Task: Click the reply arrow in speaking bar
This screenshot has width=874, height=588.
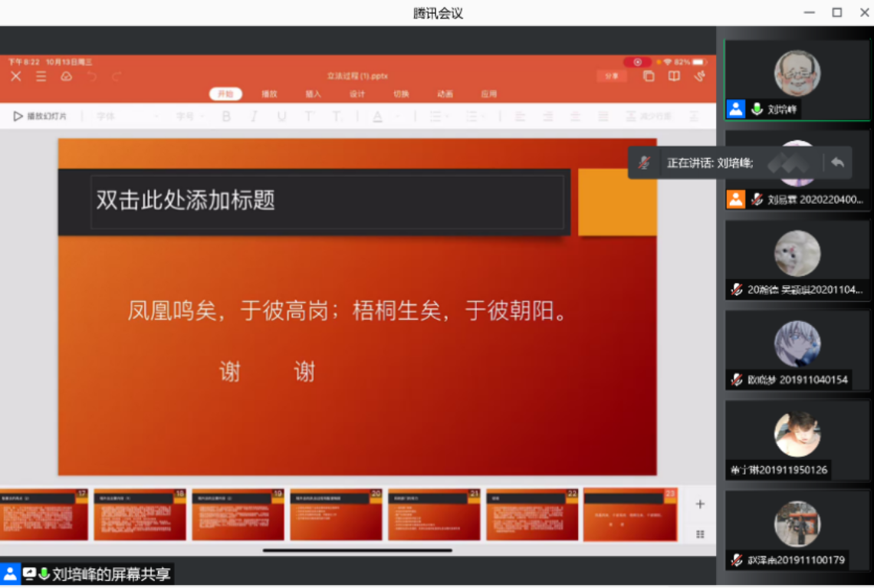Action: tap(837, 163)
